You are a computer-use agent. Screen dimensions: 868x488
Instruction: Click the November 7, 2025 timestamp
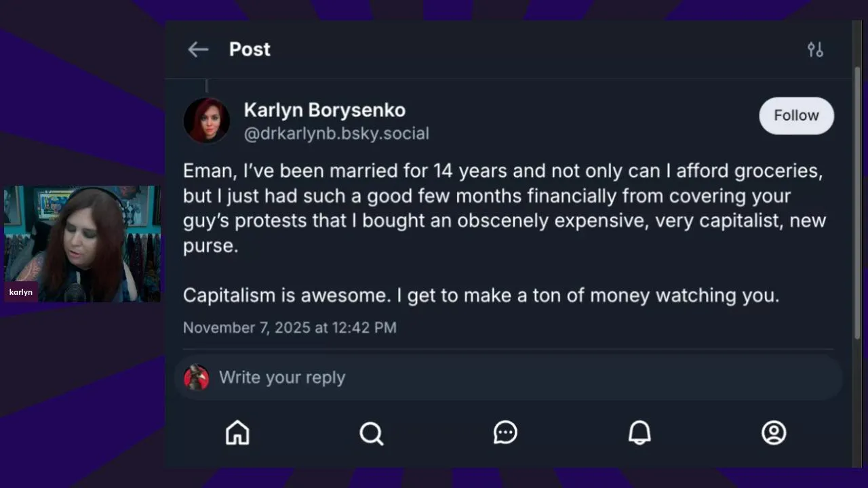[290, 327]
